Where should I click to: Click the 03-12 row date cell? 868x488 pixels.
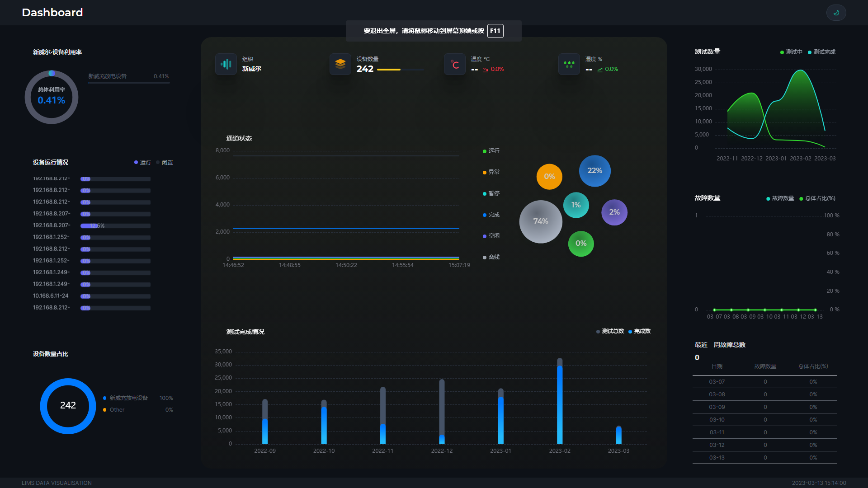[717, 445]
